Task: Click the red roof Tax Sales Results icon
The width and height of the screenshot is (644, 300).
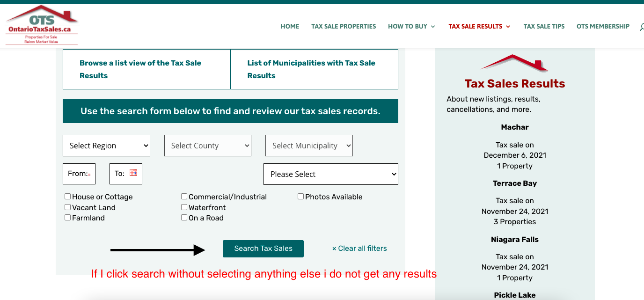Action: tap(514, 63)
